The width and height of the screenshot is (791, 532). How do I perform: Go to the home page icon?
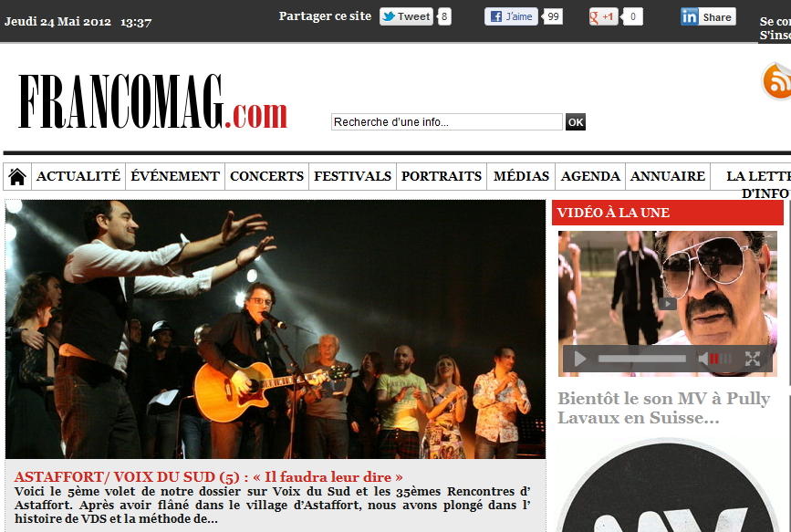tap(17, 177)
